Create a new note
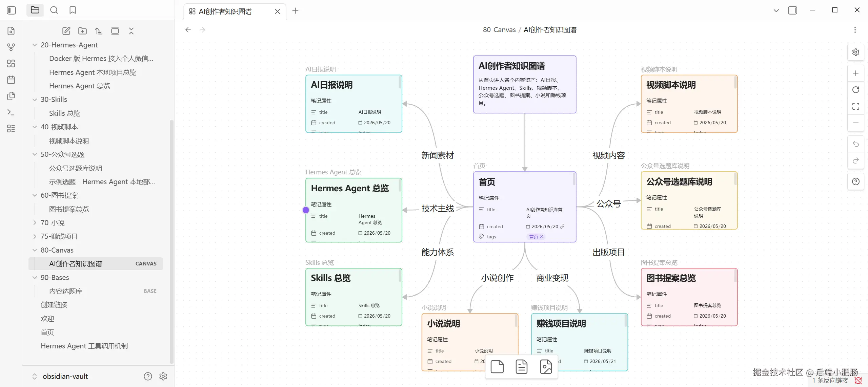 66,31
